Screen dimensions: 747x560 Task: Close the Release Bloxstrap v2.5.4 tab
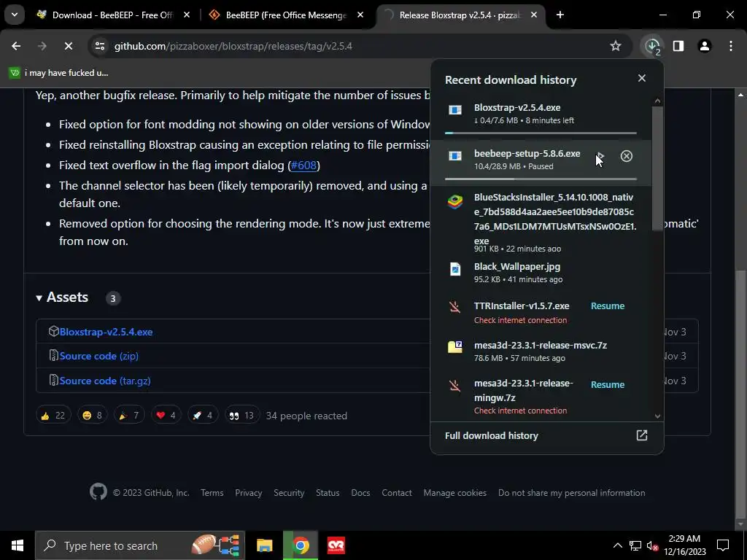(534, 15)
